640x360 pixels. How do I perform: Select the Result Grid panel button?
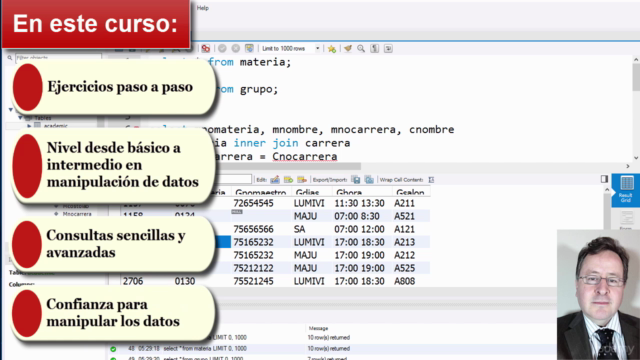[x=625, y=190]
